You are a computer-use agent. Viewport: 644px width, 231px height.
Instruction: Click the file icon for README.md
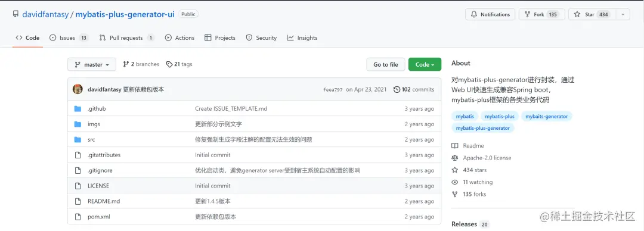pyautogui.click(x=78, y=201)
